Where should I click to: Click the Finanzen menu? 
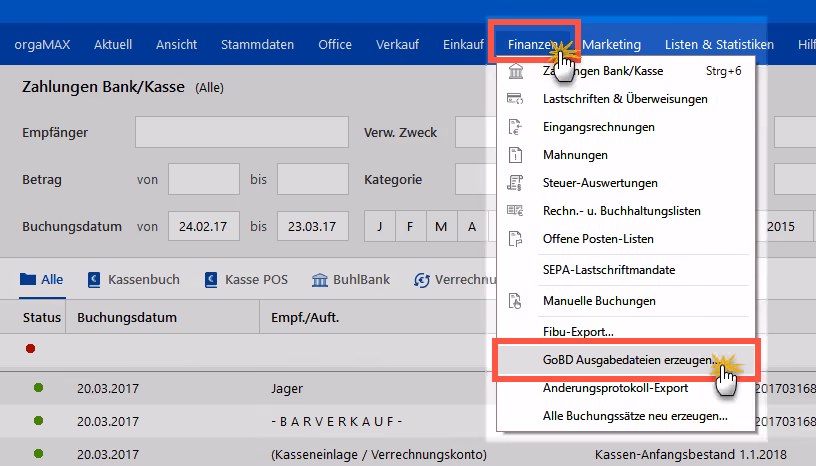point(533,45)
